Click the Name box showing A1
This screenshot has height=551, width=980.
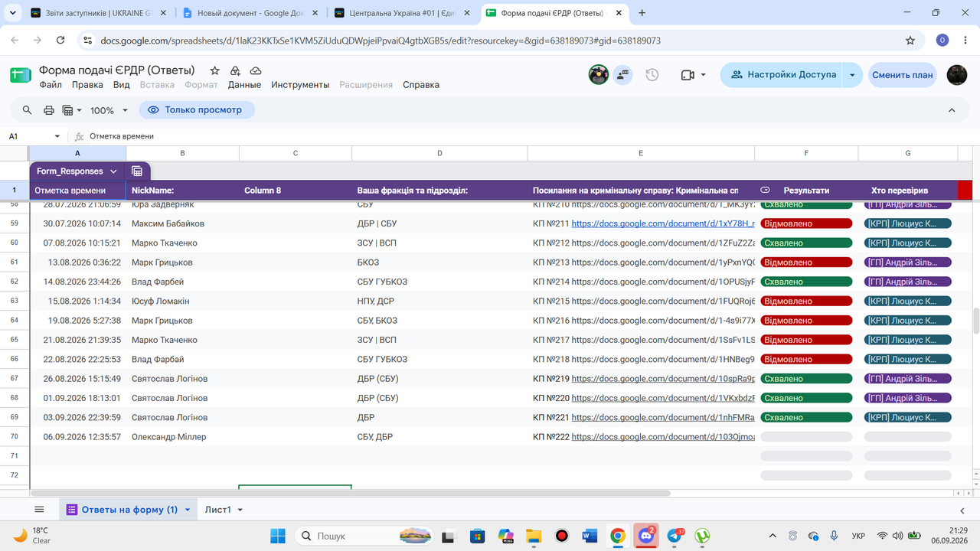34,136
